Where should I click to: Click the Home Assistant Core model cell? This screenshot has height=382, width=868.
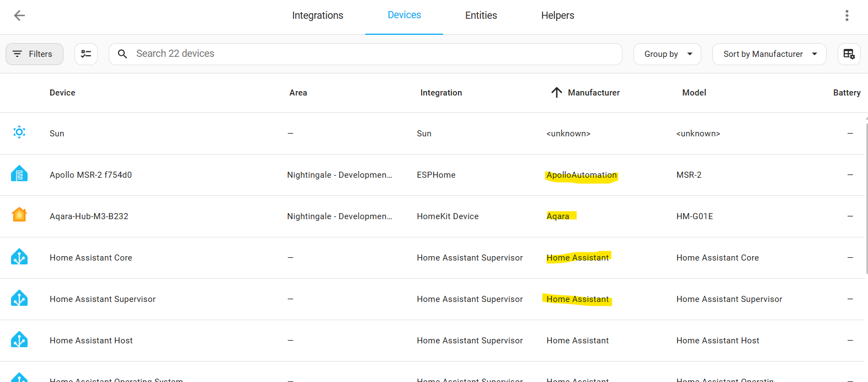click(717, 258)
